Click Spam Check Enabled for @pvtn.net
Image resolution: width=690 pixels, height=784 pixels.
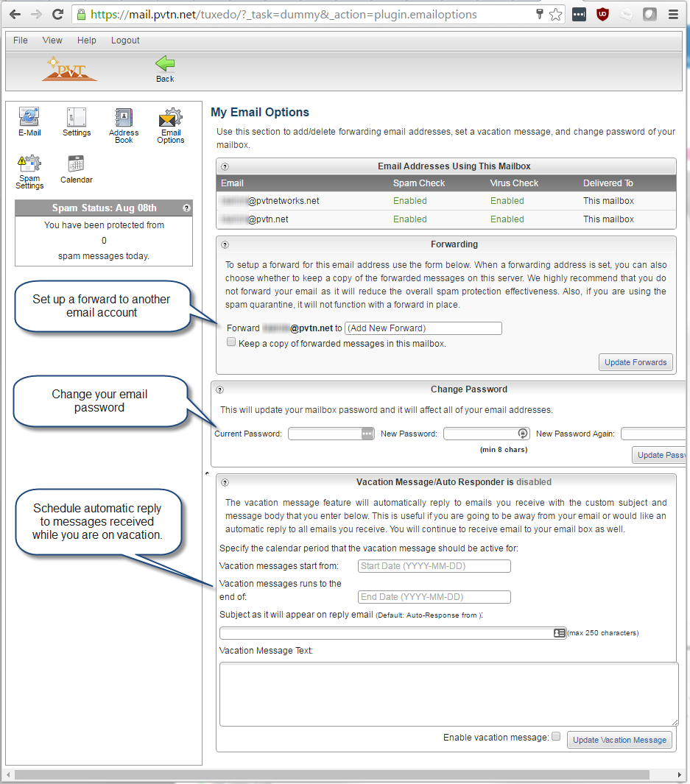tap(410, 219)
